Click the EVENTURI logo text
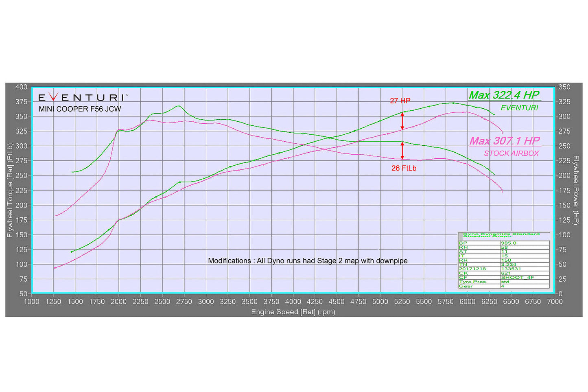Viewport: 588px width, 392px height. [x=83, y=97]
